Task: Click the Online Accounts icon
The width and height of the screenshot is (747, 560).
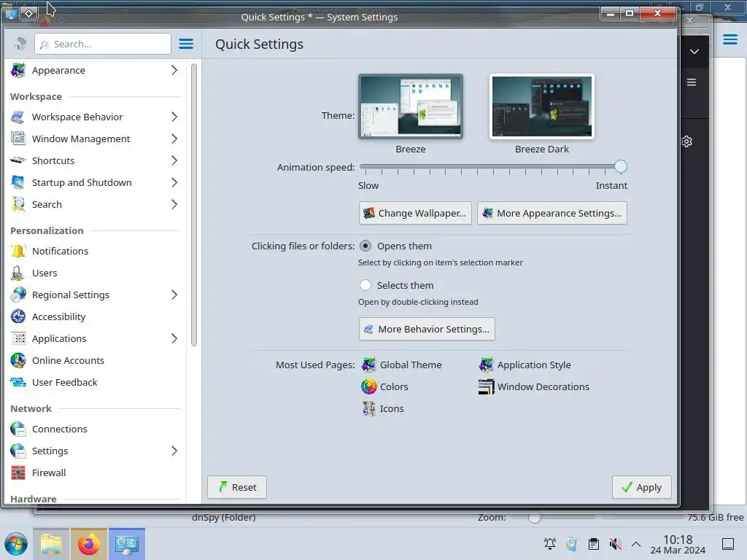Action: [18, 360]
